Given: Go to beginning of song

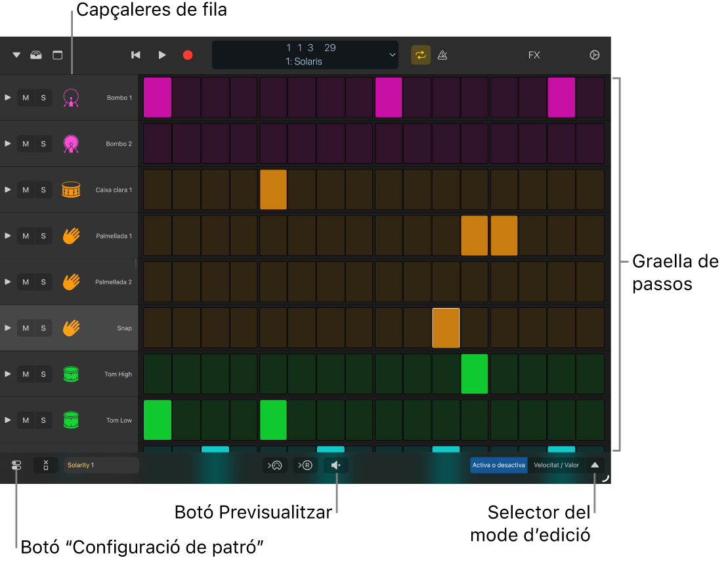Looking at the screenshot, I should [x=136, y=55].
